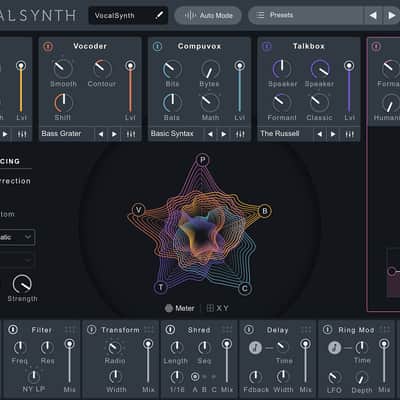Click the Talkbox Formant knob
The height and width of the screenshot is (400, 400).
(282, 103)
